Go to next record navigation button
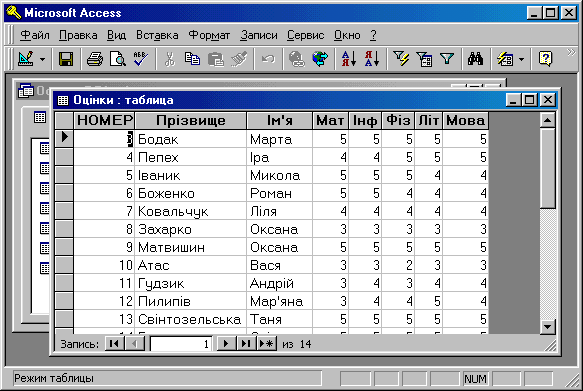 (226, 344)
